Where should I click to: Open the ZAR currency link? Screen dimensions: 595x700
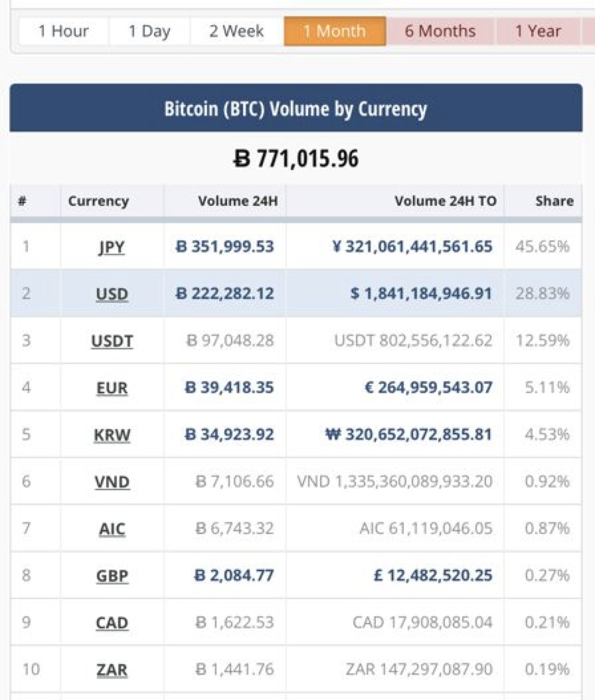(x=112, y=670)
